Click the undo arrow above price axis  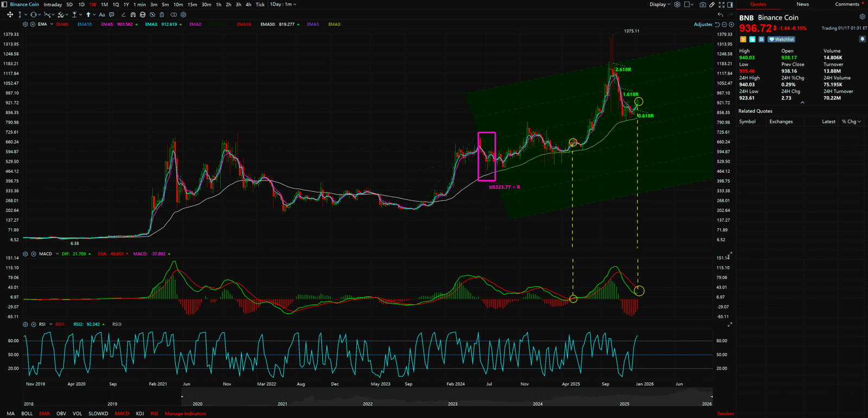[720, 15]
